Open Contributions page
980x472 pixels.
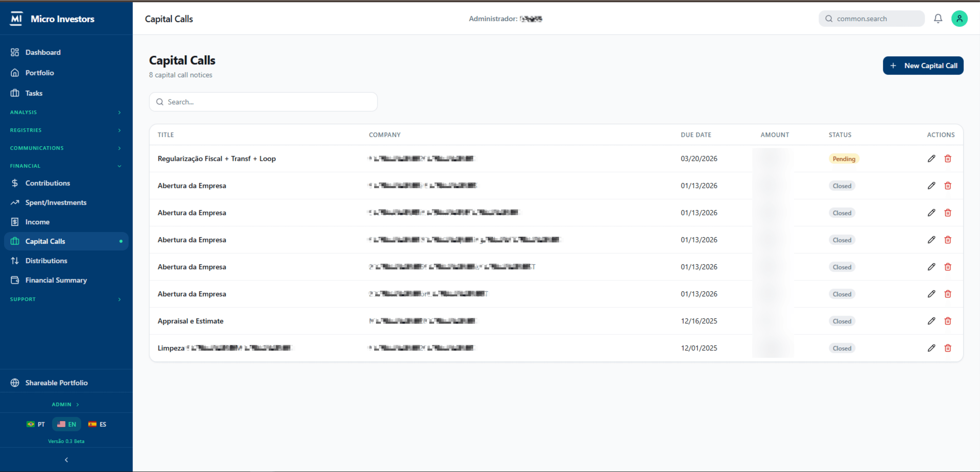(x=66, y=183)
